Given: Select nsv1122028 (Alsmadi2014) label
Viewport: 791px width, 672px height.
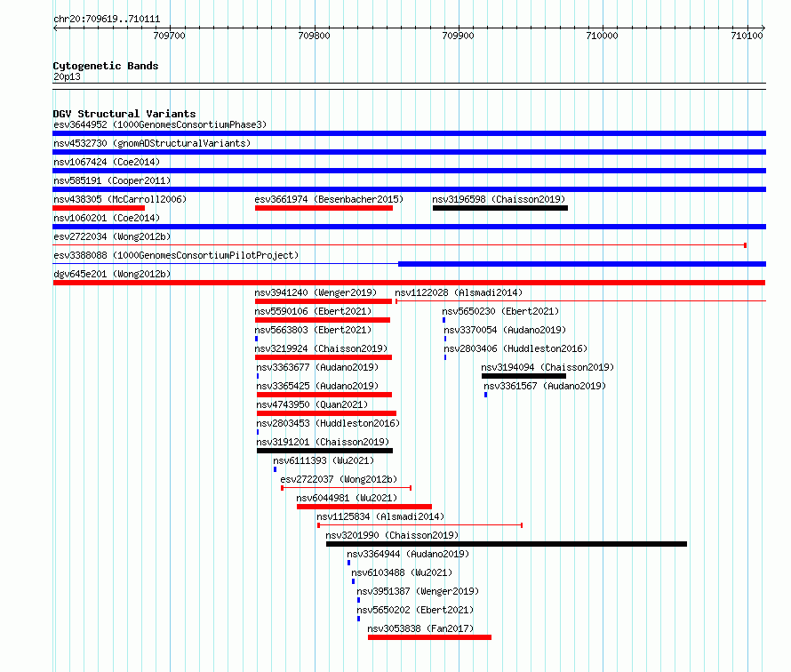Looking at the screenshot, I should [459, 292].
